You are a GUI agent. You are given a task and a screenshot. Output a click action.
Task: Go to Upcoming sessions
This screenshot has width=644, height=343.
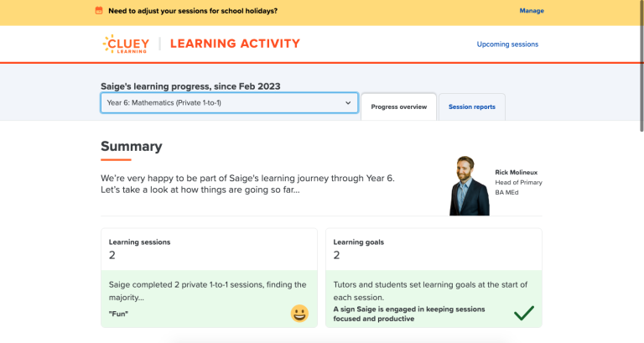507,44
